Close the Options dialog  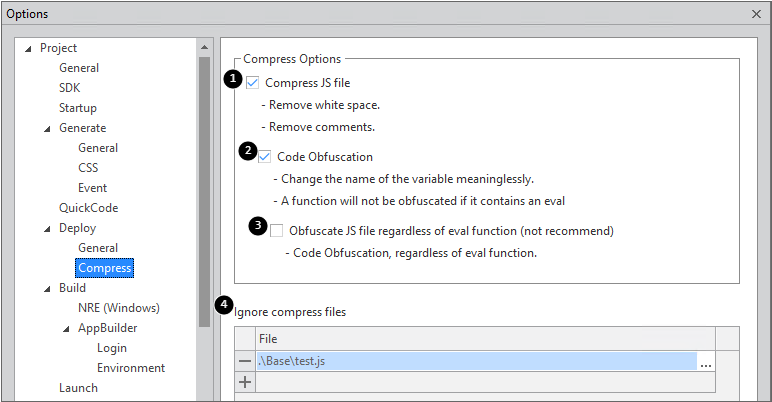pyautogui.click(x=756, y=13)
